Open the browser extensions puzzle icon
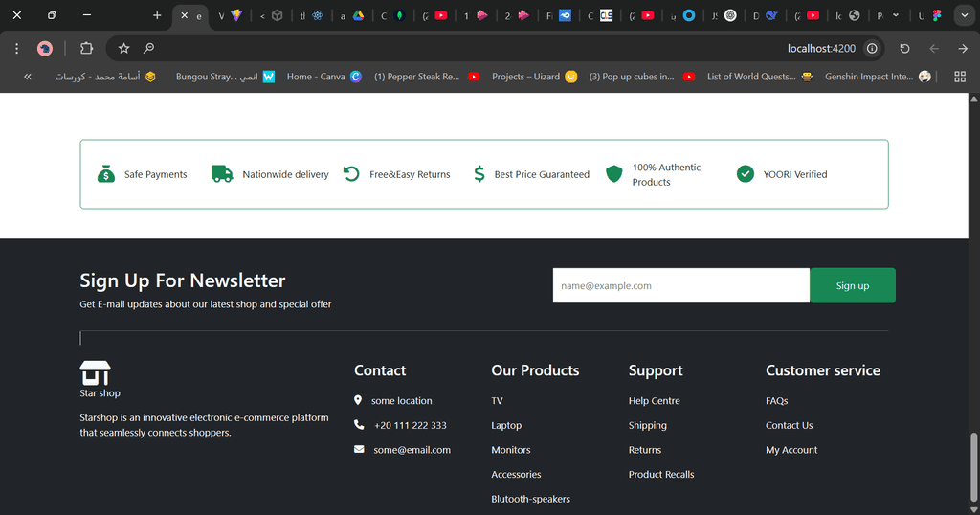The image size is (980, 515). tap(86, 48)
